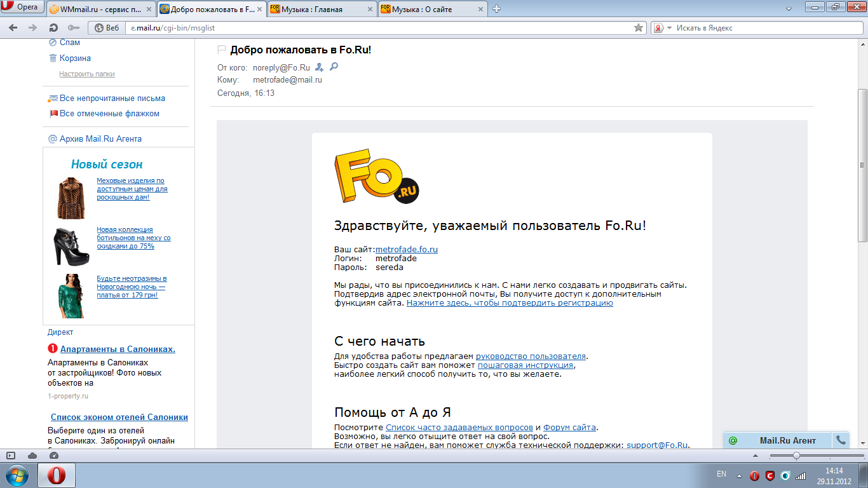This screenshot has height=488, width=868.
Task: Open руководство пользователя link
Action: [x=531, y=356]
